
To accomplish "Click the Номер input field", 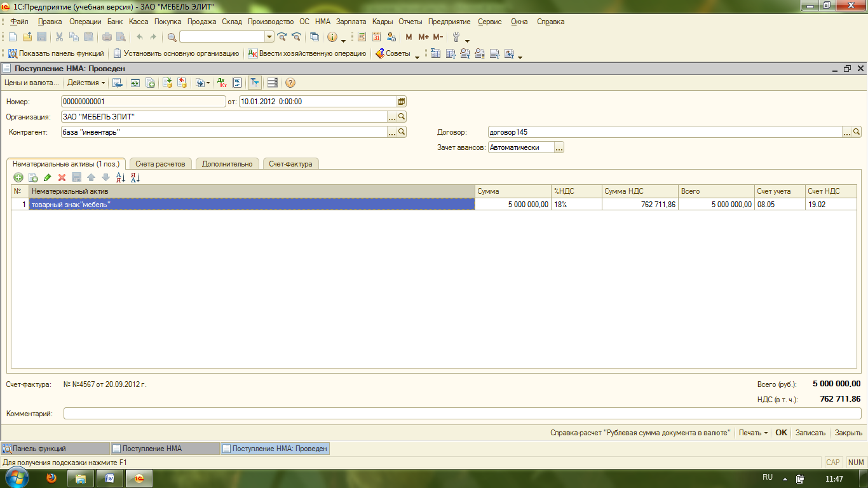I will [144, 101].
